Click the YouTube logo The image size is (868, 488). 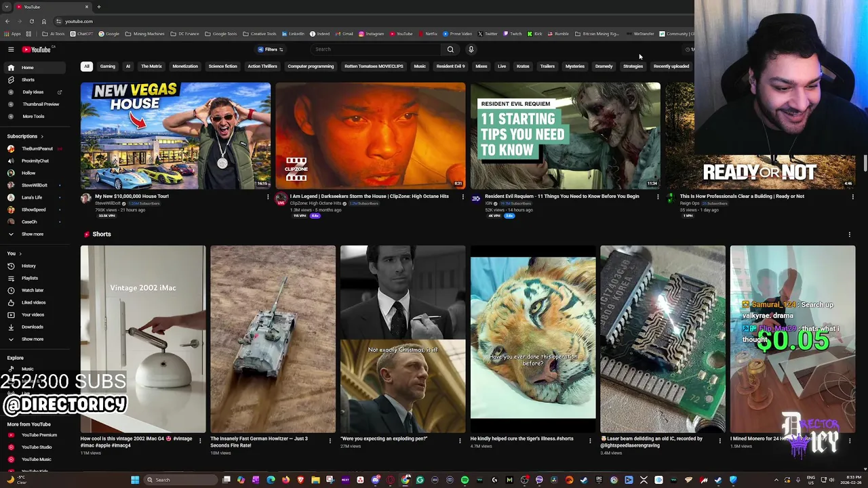point(37,49)
